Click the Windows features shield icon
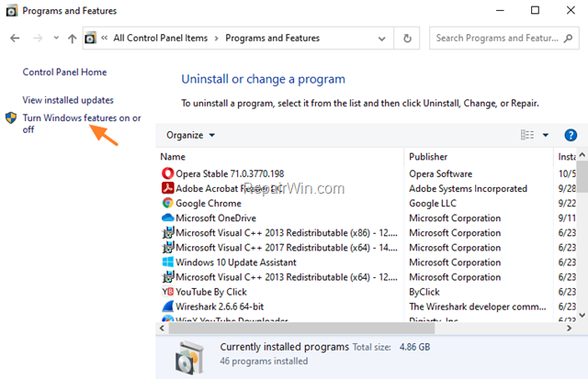Viewport: 588px width, 379px height. 11,118
